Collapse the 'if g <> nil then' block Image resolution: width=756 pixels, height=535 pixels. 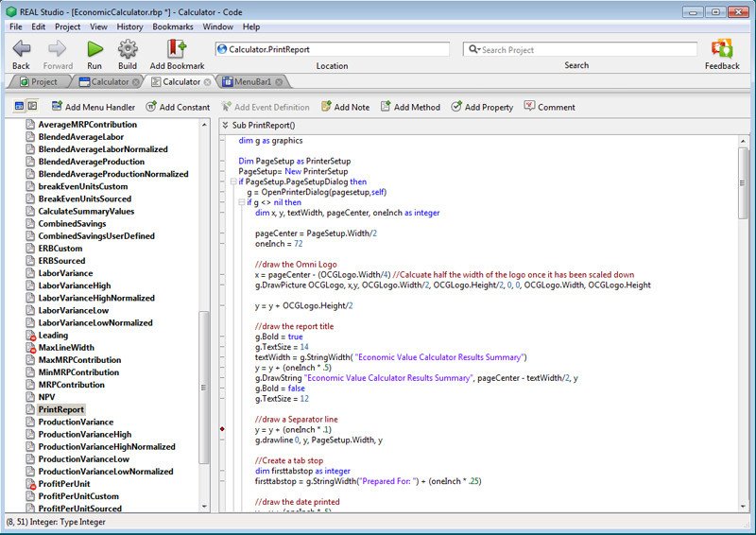point(242,202)
